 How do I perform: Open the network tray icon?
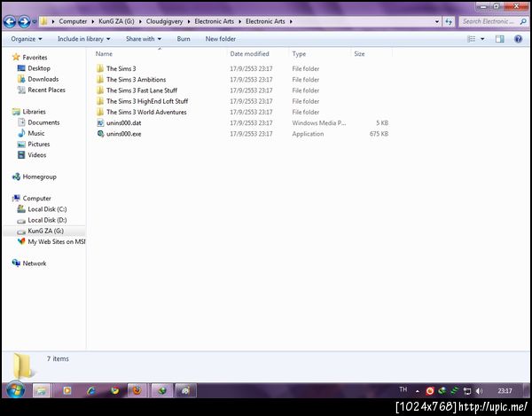[467, 391]
